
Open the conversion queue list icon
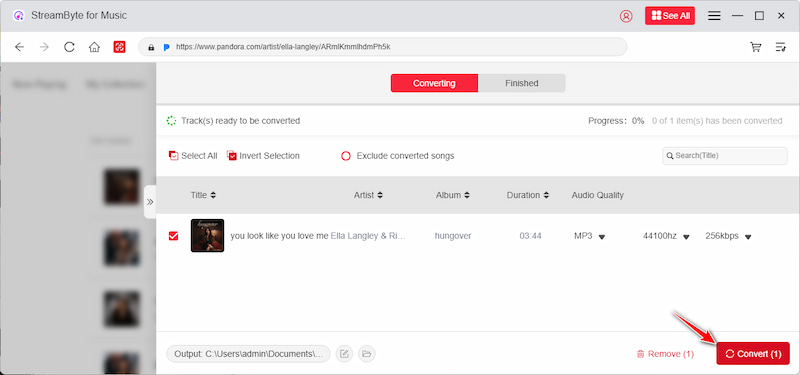(x=781, y=47)
